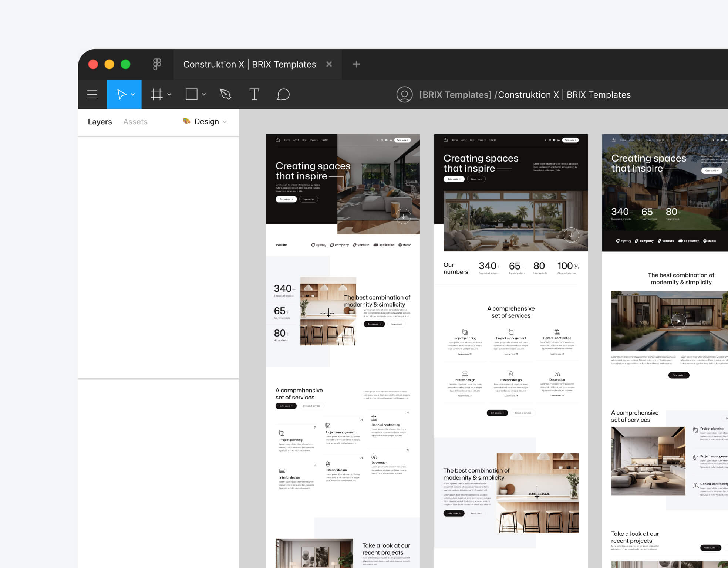Open a new editor tab with plus button
The image size is (728, 568).
(x=356, y=64)
